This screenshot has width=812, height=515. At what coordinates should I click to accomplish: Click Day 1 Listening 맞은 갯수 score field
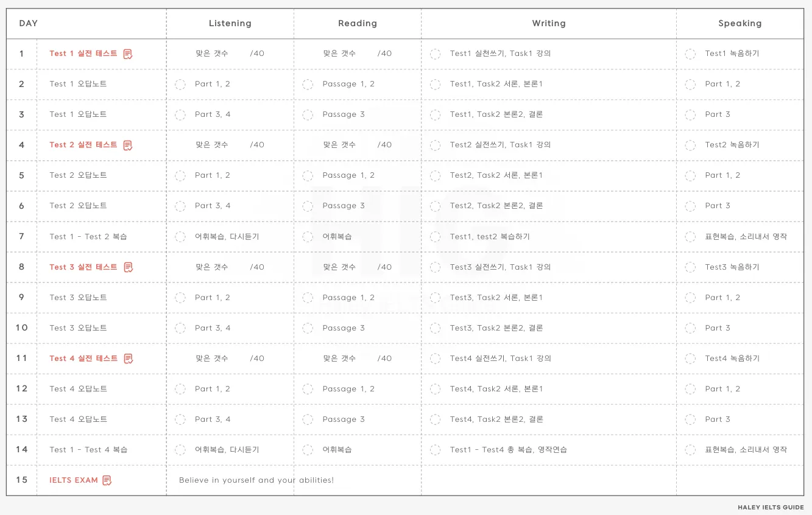pyautogui.click(x=230, y=54)
